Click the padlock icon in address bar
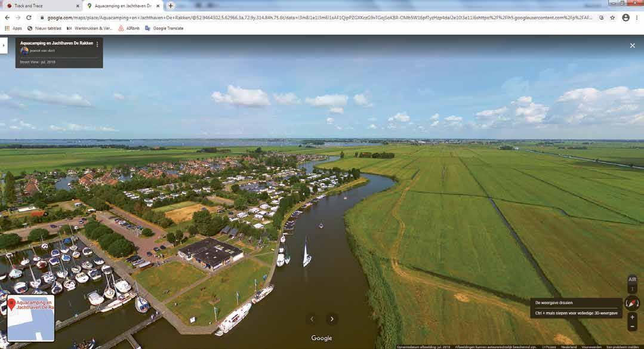Viewport: 644px width, 349px height. tap(42, 18)
